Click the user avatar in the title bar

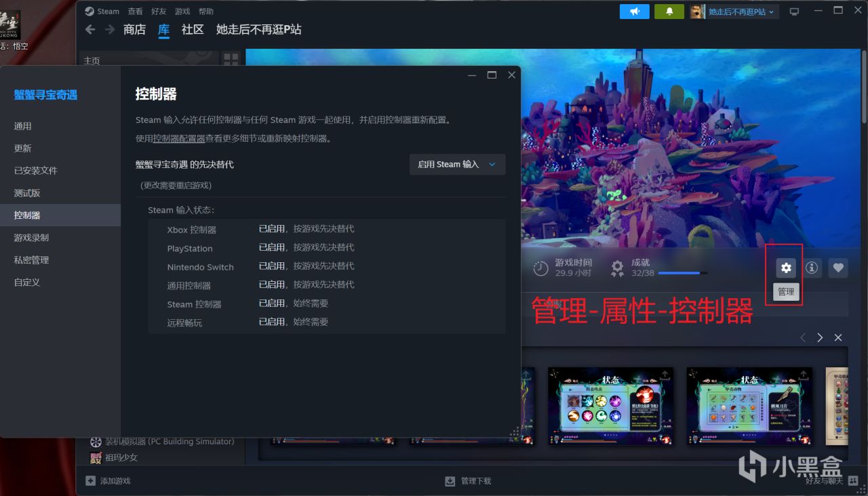click(698, 12)
